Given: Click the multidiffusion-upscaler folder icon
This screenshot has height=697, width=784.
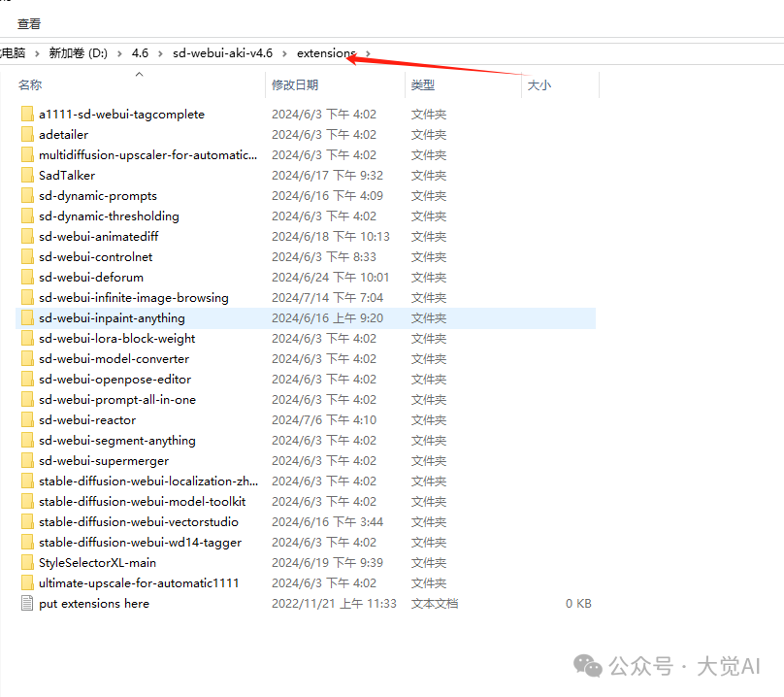Looking at the screenshot, I should (x=27, y=155).
